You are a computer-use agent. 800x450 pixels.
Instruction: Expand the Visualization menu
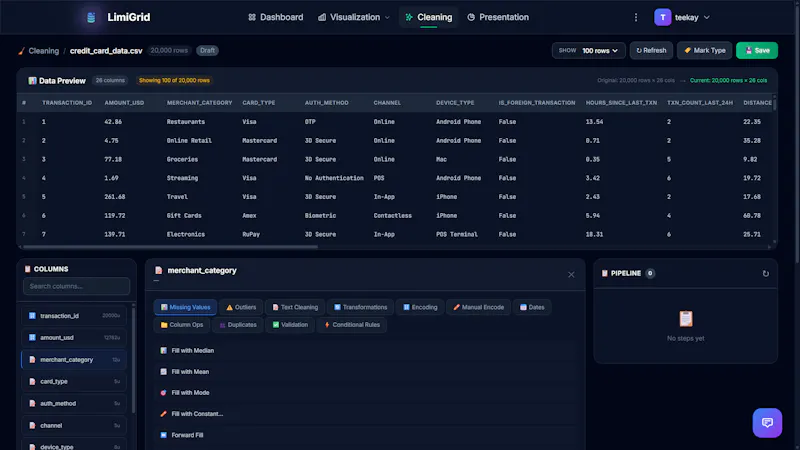354,17
